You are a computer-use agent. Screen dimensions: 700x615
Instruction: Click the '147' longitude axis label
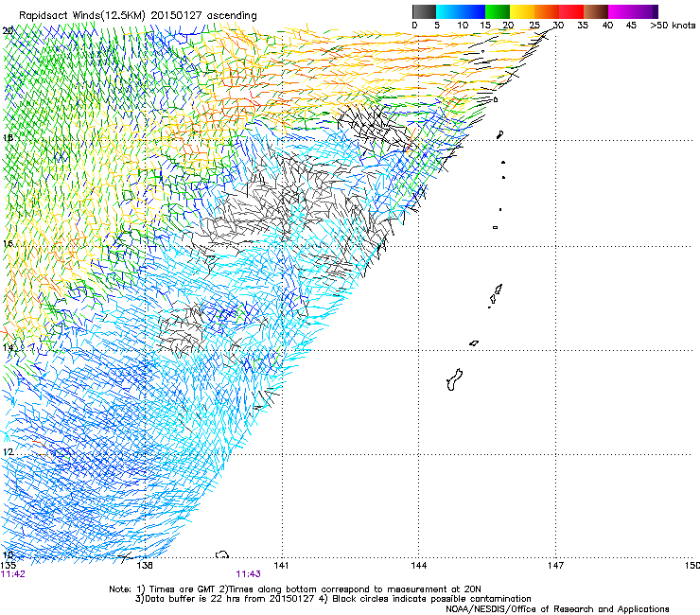(555, 566)
